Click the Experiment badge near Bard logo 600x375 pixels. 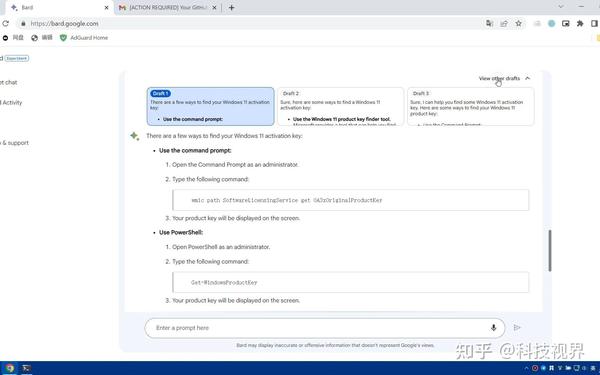click(17, 58)
